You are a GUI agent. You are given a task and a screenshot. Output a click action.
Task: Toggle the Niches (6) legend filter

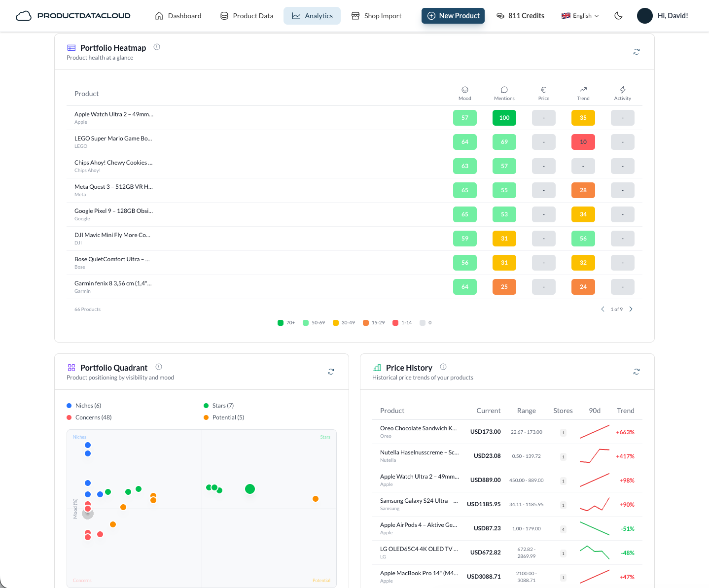(84, 406)
